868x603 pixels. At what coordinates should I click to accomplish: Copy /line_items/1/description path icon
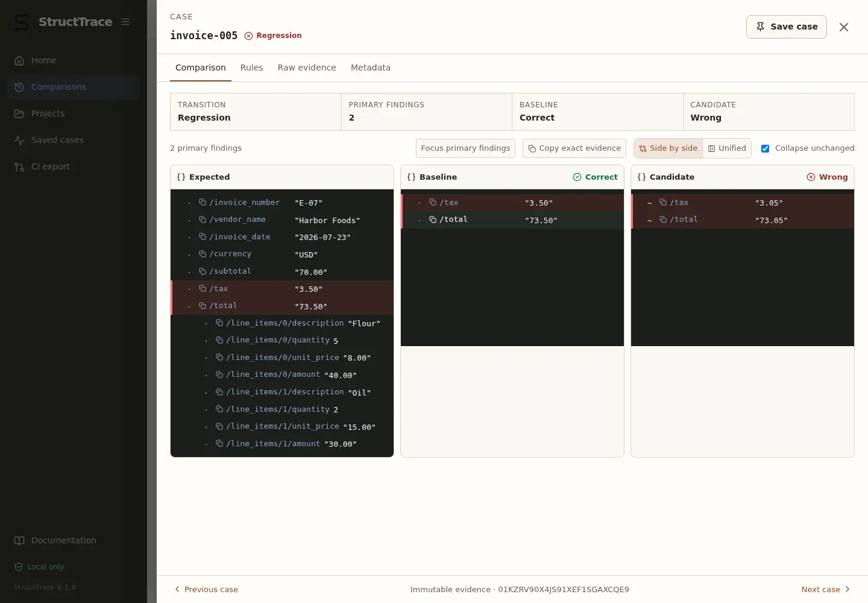pyautogui.click(x=219, y=392)
